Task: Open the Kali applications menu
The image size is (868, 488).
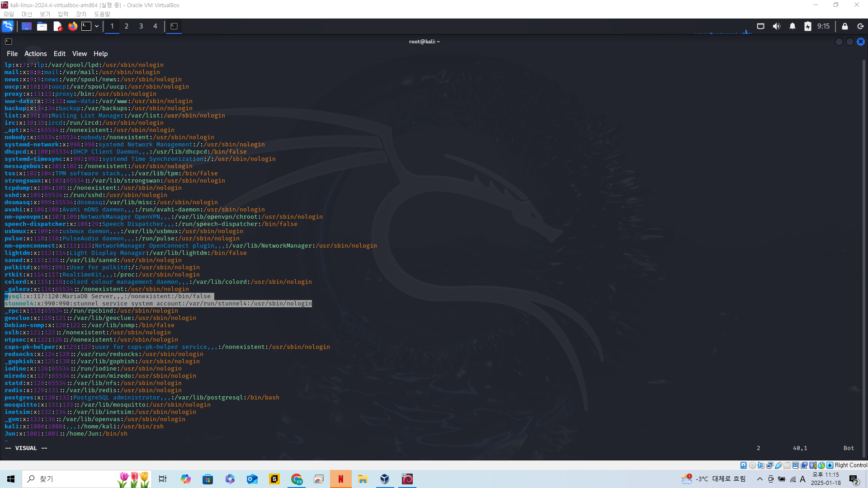Action: [x=8, y=26]
